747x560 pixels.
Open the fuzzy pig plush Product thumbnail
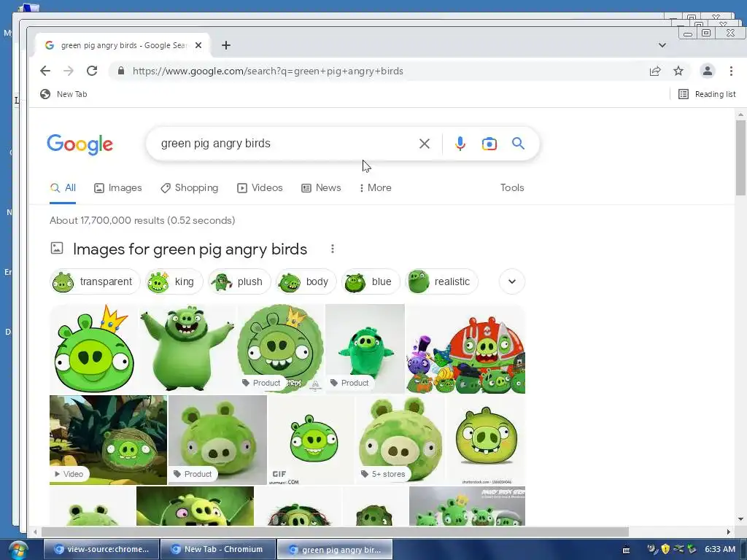pos(217,440)
